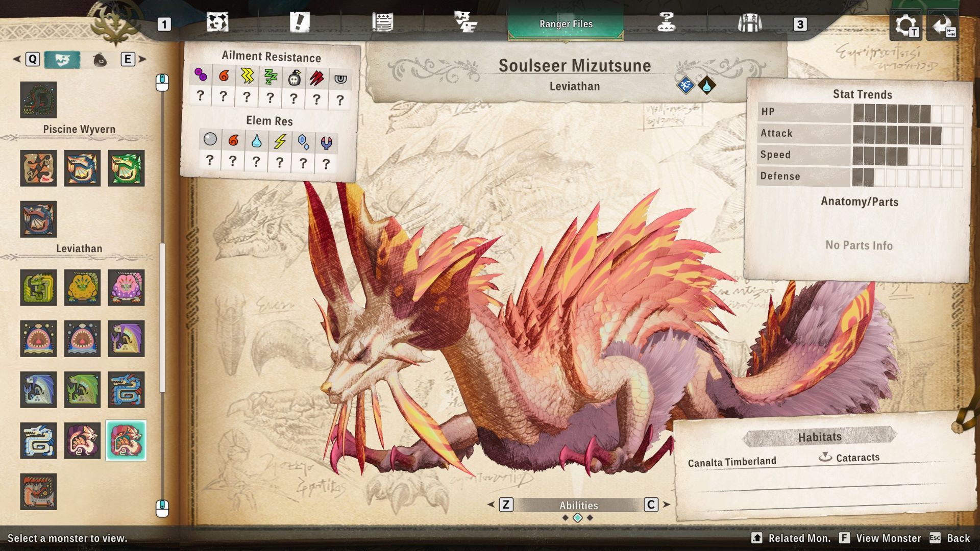Select the red Agnaktor icon at bottom

[38, 492]
